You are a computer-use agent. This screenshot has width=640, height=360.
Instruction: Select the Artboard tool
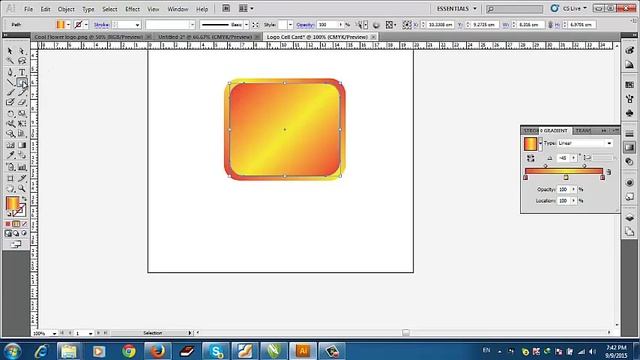point(10,178)
